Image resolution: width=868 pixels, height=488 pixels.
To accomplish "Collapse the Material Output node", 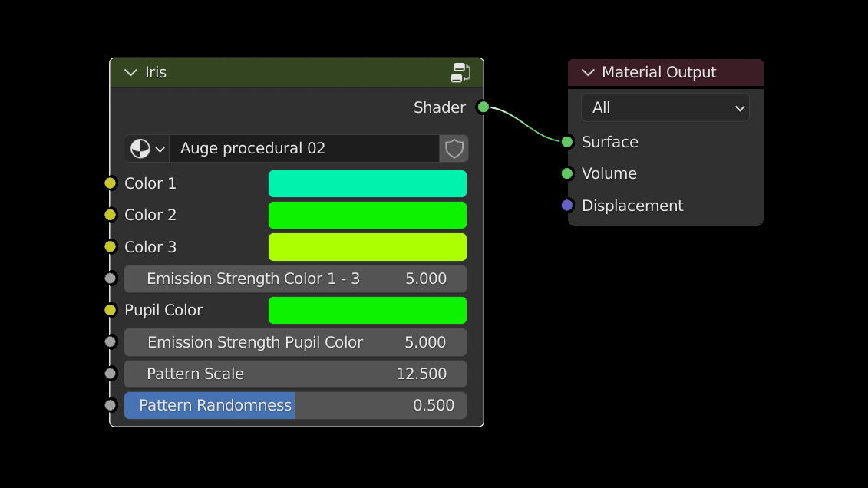I will click(x=589, y=73).
